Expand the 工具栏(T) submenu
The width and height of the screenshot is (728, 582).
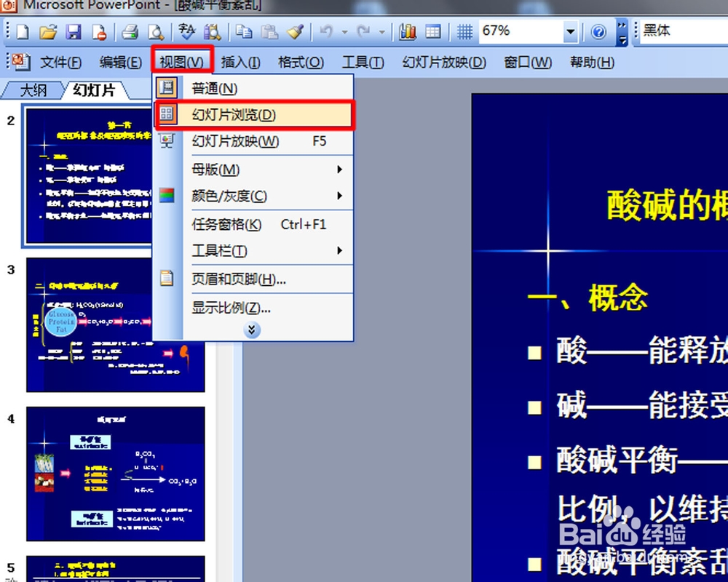tap(340, 250)
